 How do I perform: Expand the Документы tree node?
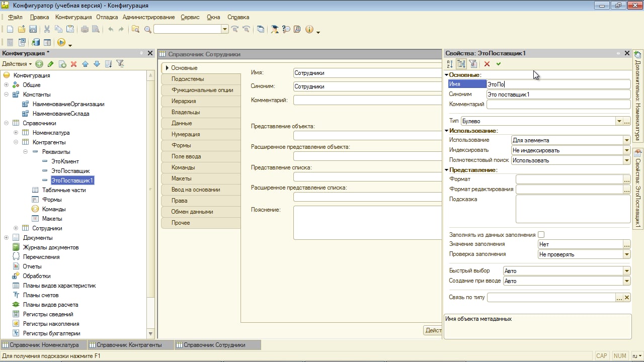coord(6,238)
